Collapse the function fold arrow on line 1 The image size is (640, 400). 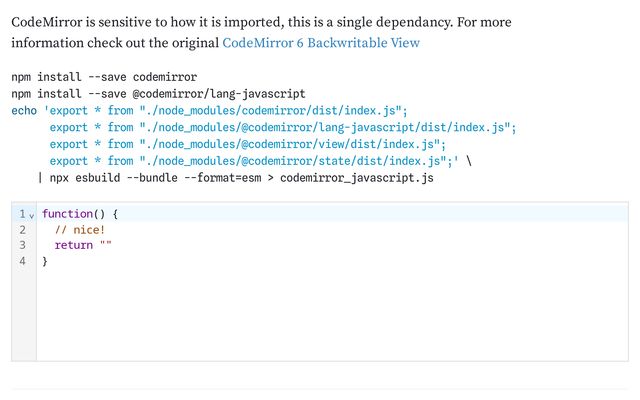point(31,215)
